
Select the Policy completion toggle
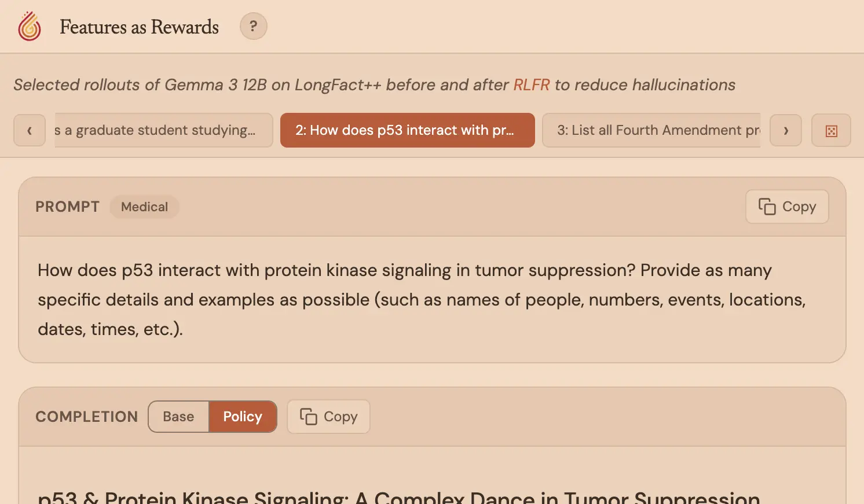(x=243, y=416)
